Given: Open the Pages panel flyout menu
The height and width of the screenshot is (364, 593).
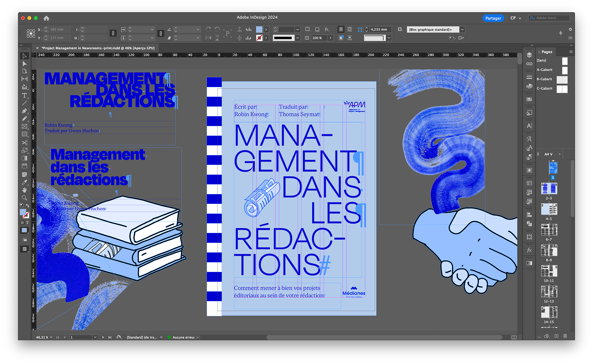Looking at the screenshot, I should pyautogui.click(x=571, y=52).
